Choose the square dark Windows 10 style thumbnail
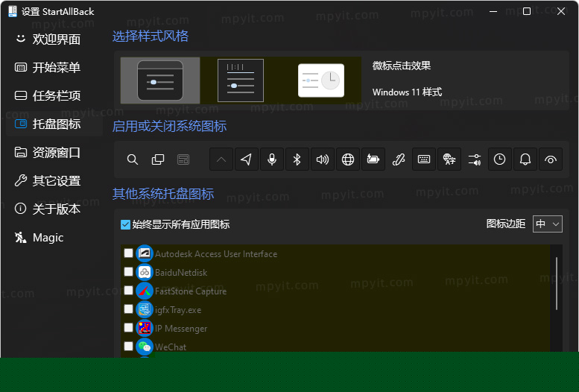Image resolution: width=579 pixels, height=392 pixels. point(241,80)
